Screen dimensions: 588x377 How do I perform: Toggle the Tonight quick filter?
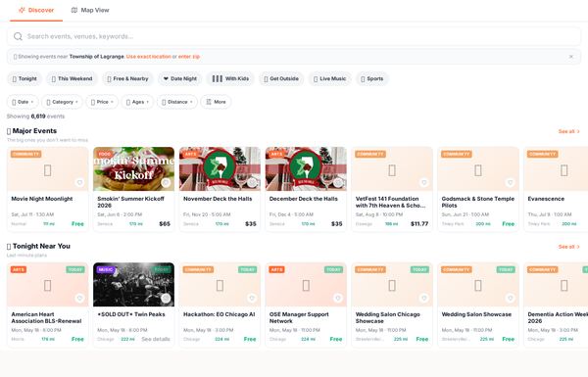tap(24, 78)
